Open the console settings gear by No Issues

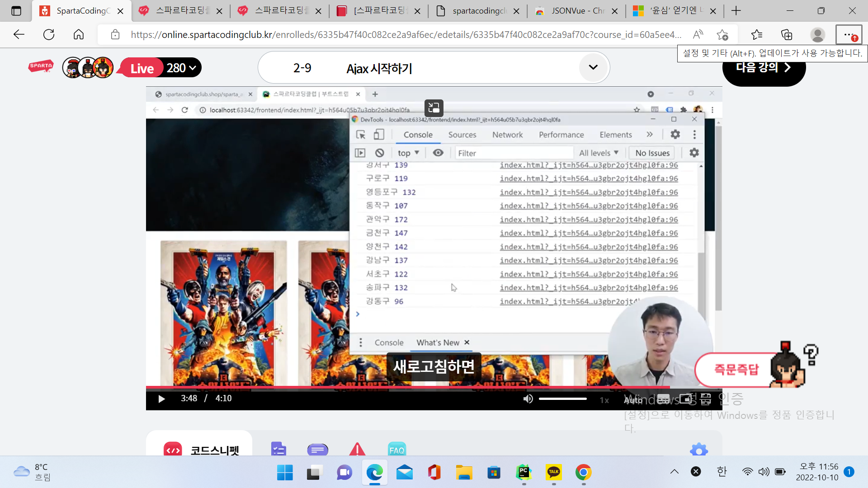point(694,153)
